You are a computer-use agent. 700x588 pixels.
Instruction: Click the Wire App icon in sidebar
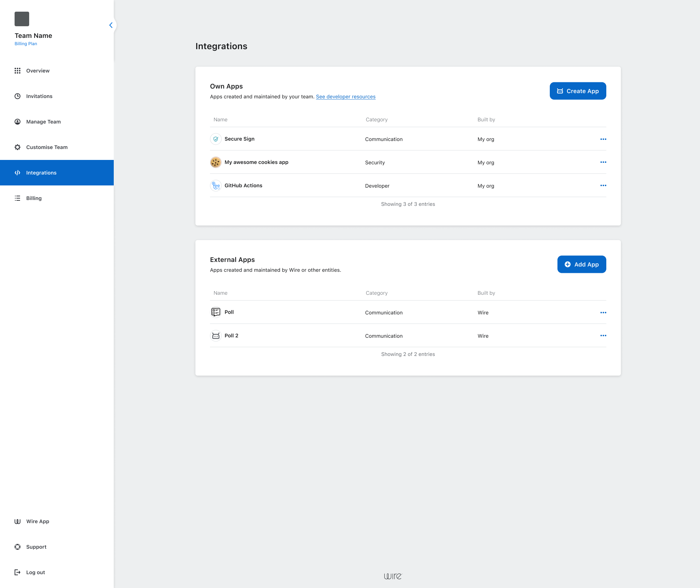click(x=17, y=521)
